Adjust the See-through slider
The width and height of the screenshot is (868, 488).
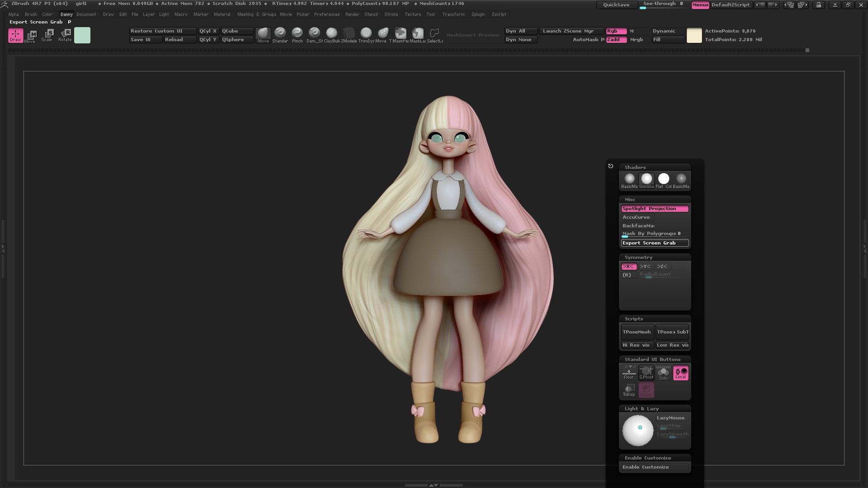[x=664, y=5]
